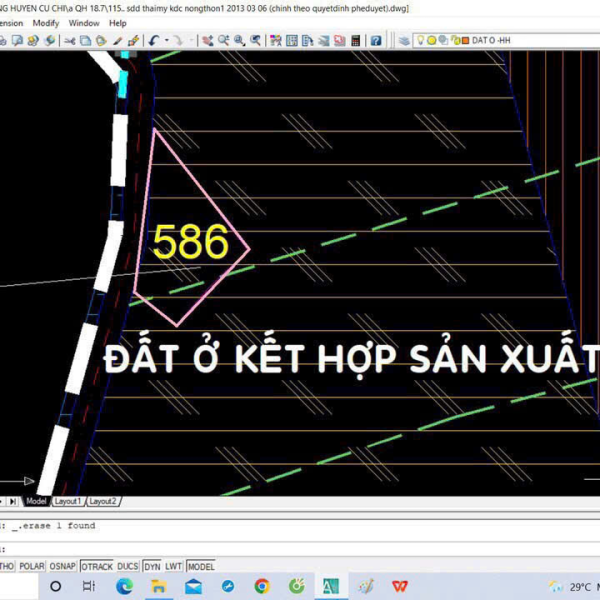
Task: Click the Zoom Previous icon
Action: (x=256, y=40)
